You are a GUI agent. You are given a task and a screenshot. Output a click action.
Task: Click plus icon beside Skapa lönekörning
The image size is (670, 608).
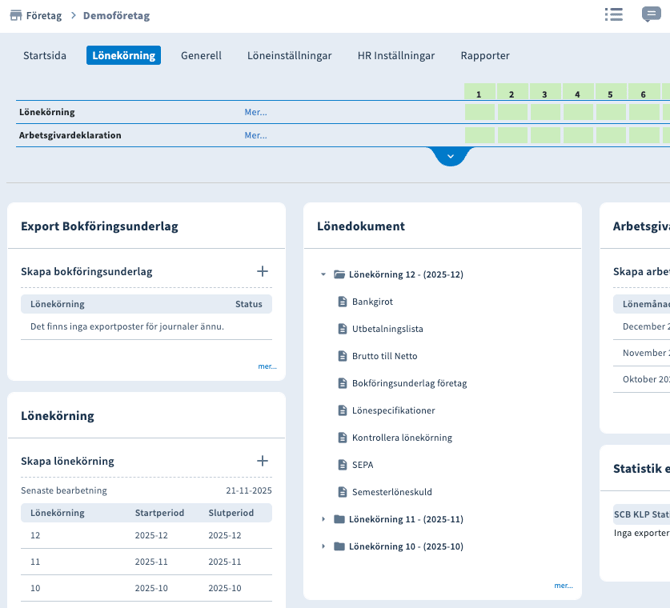262,461
